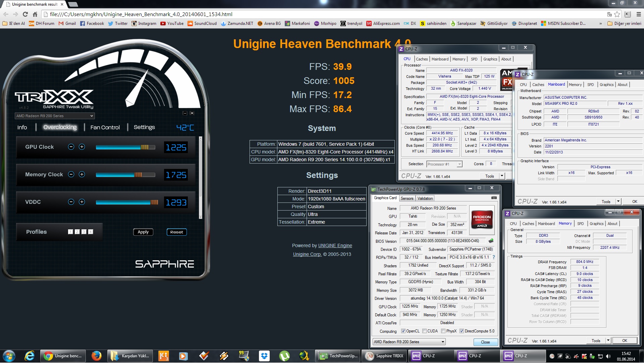Open the Sensors tab in GPU-Z
The width and height of the screenshot is (644, 364).
tap(407, 198)
